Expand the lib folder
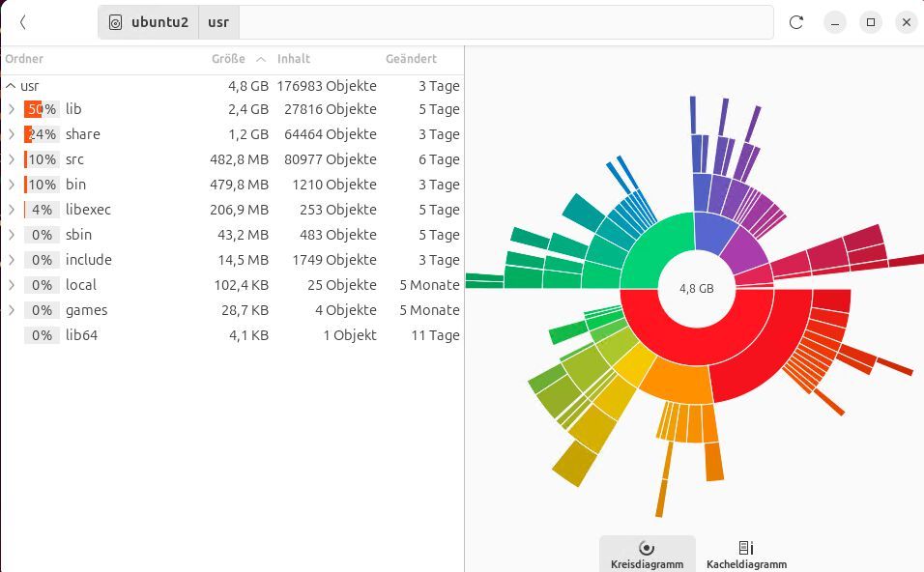The height and width of the screenshot is (572, 924). click(12, 109)
